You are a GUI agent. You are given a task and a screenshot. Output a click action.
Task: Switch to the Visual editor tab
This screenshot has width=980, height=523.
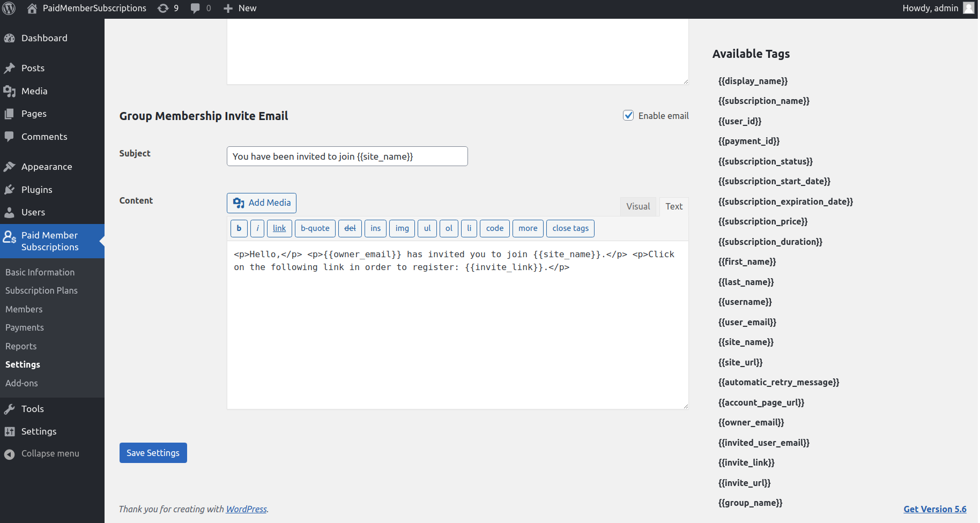click(x=638, y=206)
